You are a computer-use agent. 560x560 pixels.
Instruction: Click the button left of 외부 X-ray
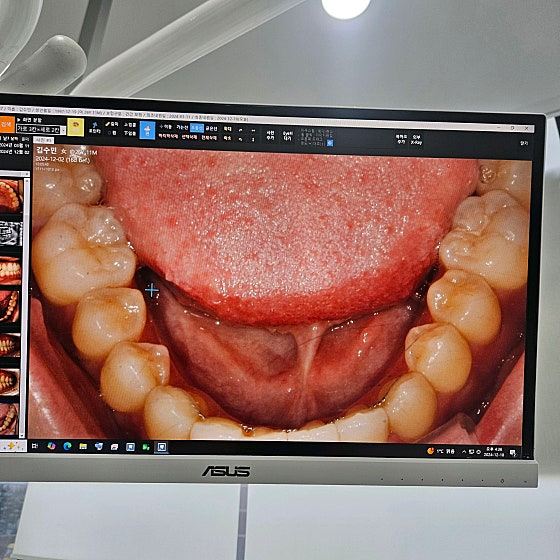coord(401,139)
